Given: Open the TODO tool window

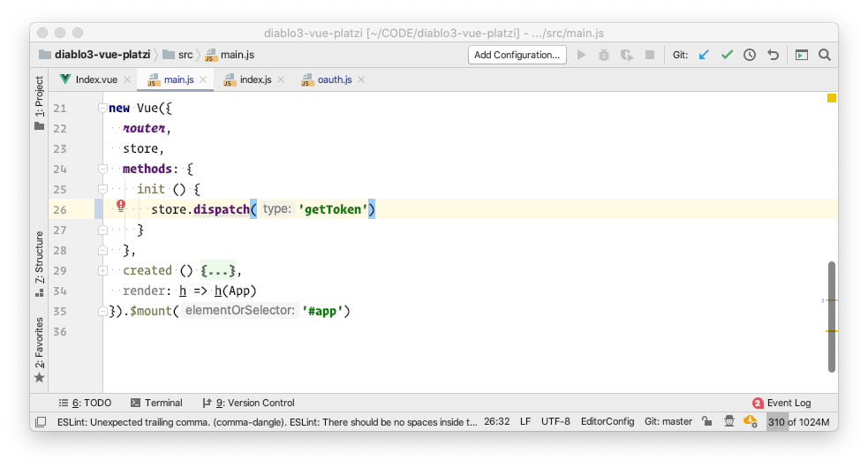Looking at the screenshot, I should [x=86, y=403].
